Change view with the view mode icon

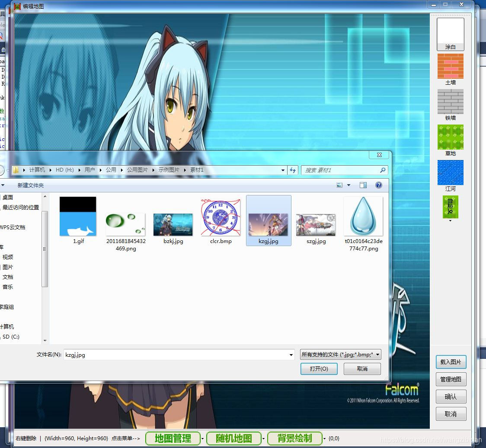pyautogui.click(x=339, y=185)
